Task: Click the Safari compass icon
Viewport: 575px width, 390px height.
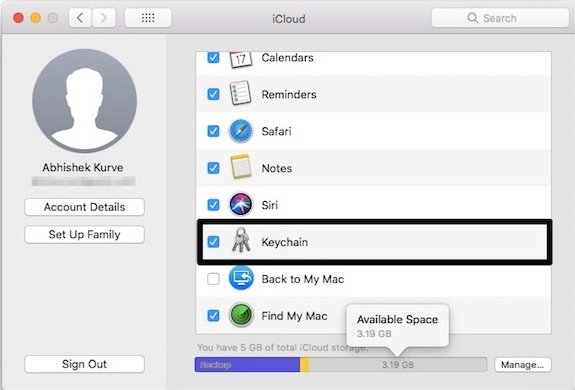Action: (x=241, y=131)
